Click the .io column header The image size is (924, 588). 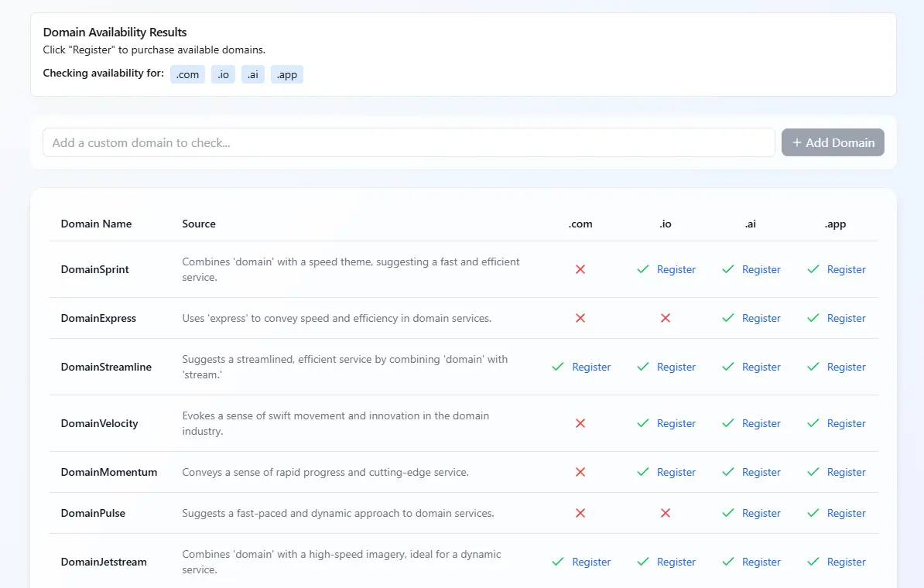pyautogui.click(x=665, y=224)
